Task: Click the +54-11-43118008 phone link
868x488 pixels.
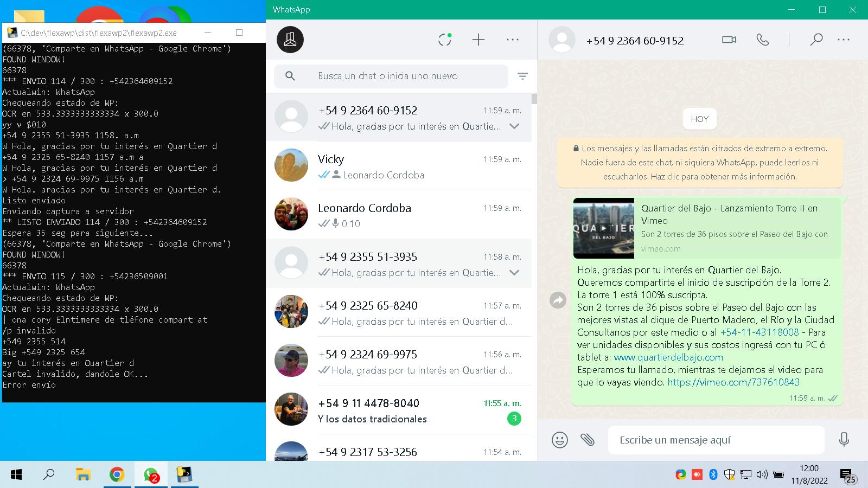Action: pos(759,332)
